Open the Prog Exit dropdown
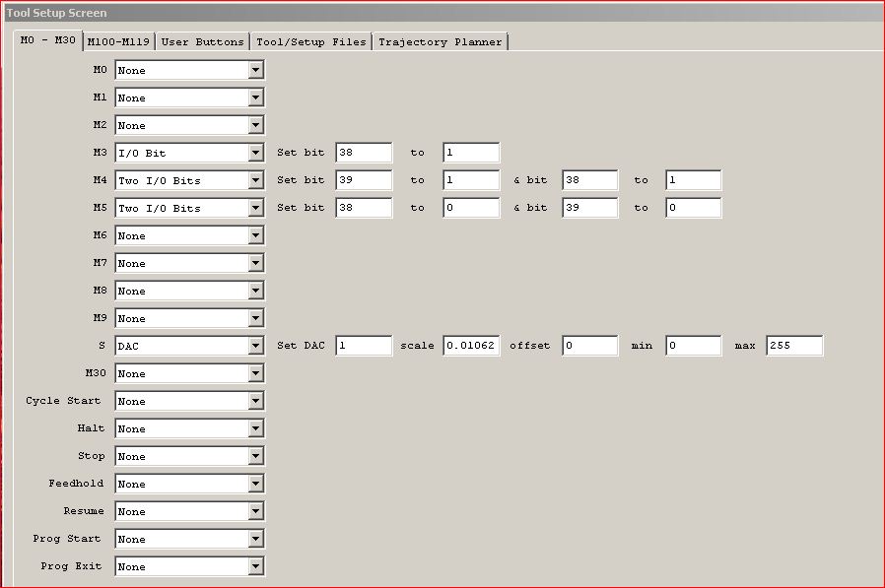 tap(255, 567)
